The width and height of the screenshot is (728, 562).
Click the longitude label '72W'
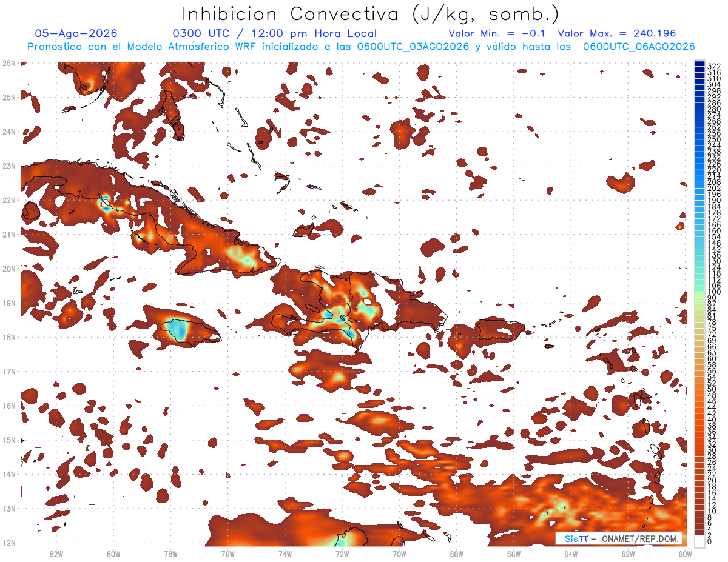342,554
